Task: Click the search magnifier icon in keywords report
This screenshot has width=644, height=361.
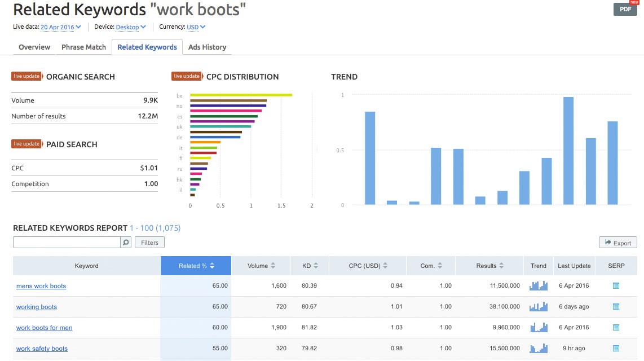Action: (125, 241)
